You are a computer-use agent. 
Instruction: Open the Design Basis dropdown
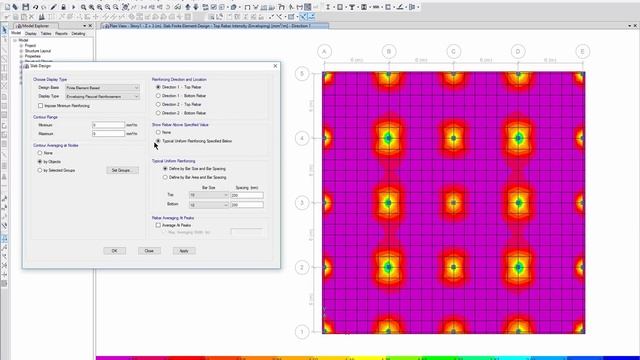102,88
